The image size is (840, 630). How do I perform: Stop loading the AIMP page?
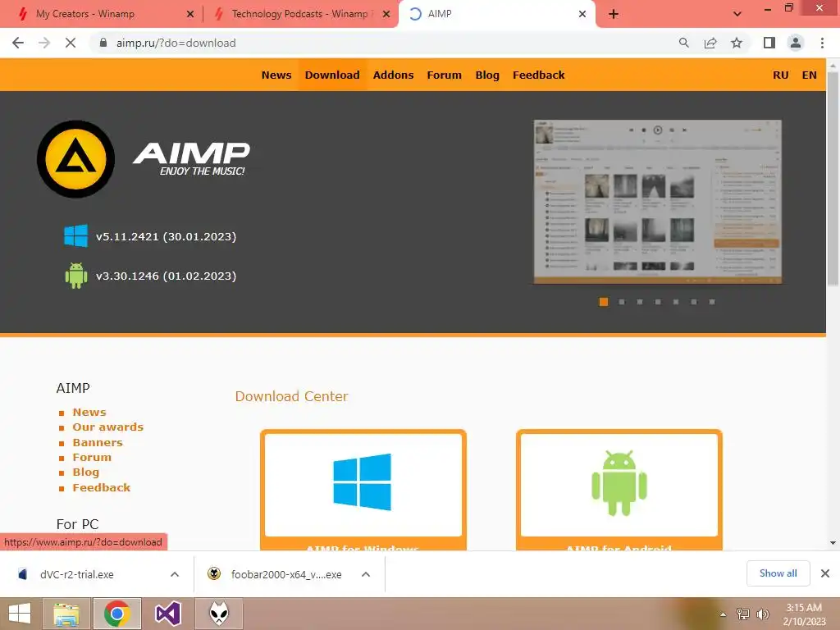71,43
